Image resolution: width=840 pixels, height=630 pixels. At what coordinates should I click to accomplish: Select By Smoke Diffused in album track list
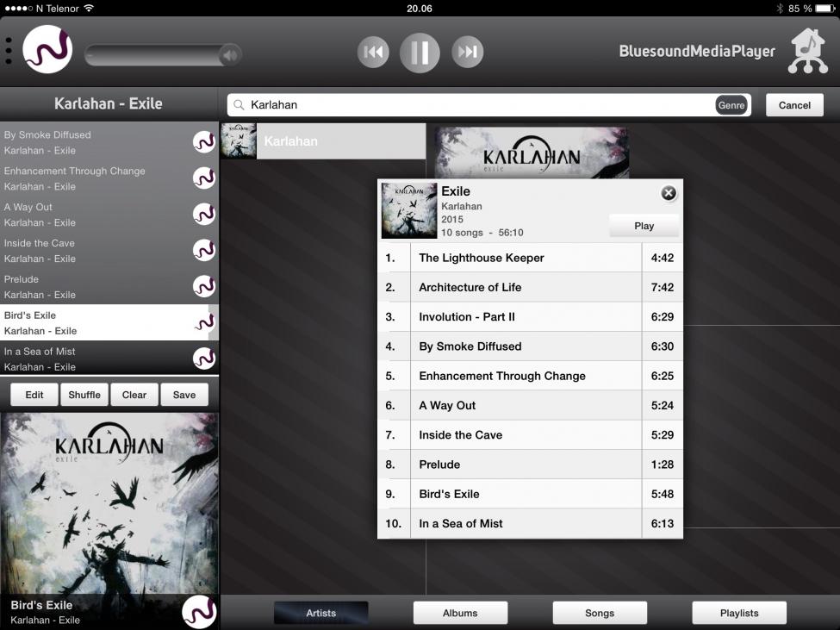pos(531,346)
